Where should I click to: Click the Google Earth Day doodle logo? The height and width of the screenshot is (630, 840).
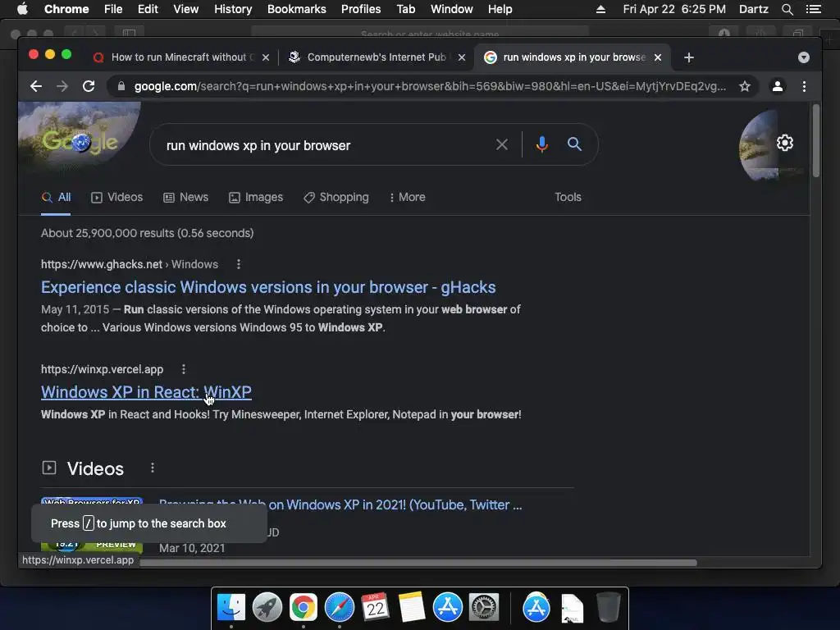point(80,142)
